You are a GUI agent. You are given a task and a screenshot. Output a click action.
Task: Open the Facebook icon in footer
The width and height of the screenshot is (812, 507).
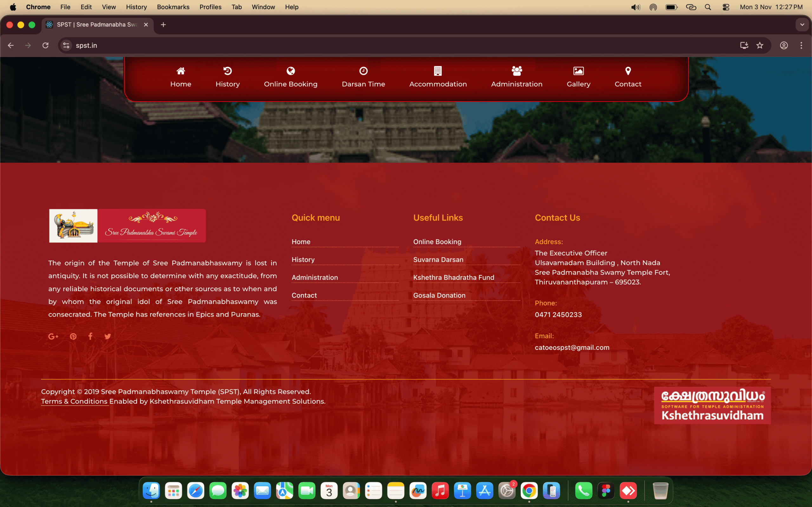click(x=90, y=336)
